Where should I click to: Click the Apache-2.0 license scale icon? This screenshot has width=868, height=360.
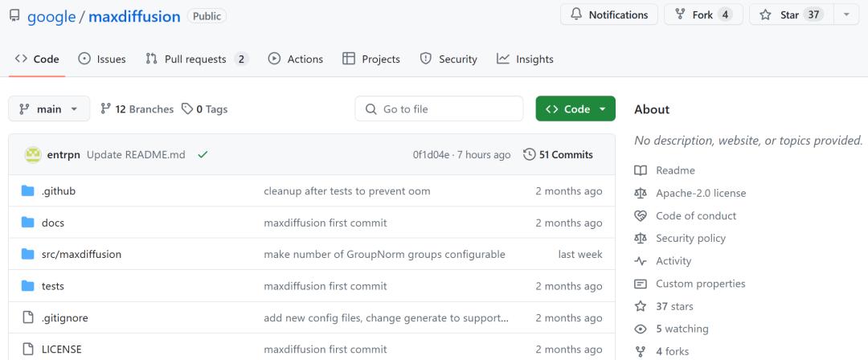641,193
